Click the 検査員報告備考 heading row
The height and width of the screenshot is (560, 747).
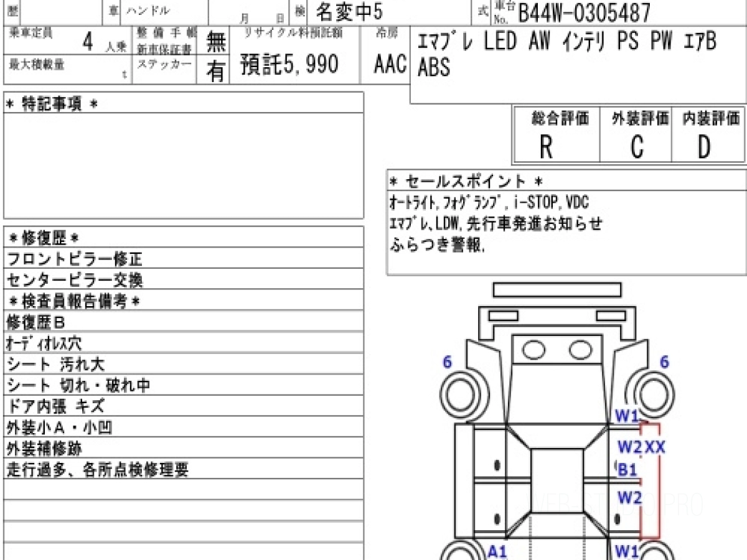pos(184,301)
